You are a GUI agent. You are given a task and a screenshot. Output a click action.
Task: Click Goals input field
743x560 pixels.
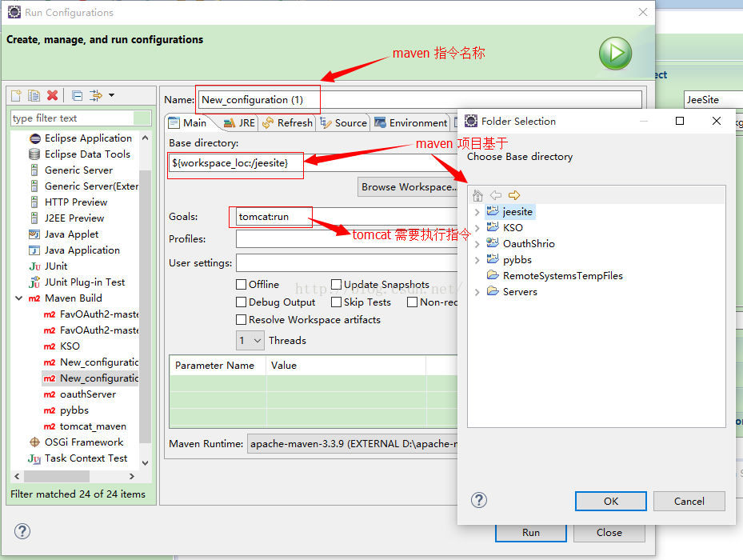[x=347, y=217]
